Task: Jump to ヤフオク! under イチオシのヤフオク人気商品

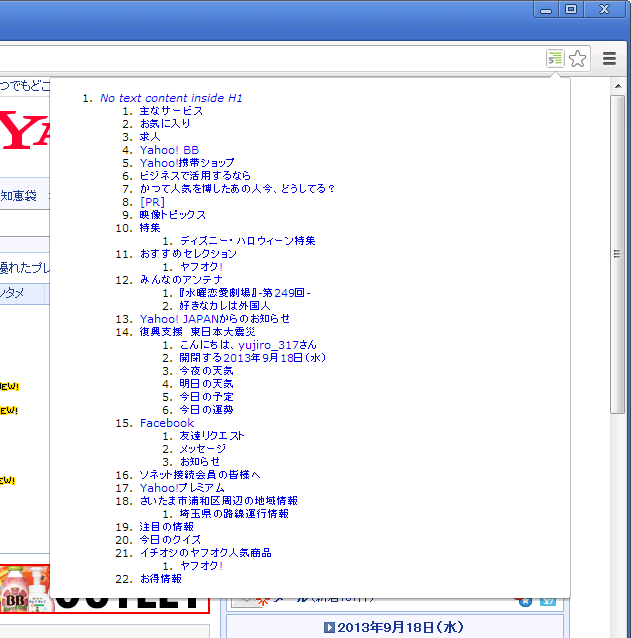Action: click(x=201, y=566)
